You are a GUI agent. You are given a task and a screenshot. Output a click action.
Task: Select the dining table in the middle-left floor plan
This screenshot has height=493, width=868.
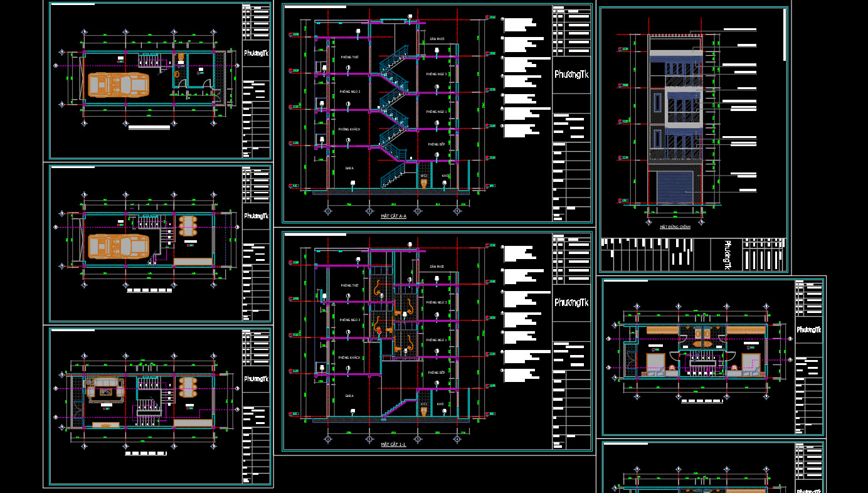(188, 226)
